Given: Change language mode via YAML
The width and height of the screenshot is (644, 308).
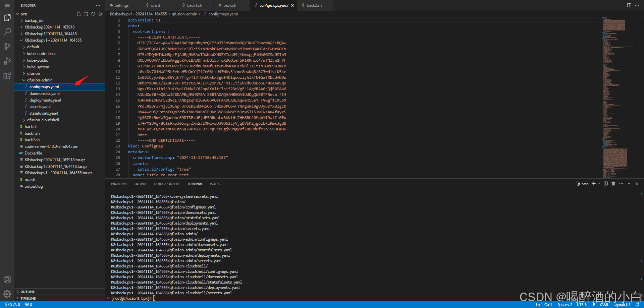Looking at the screenshot, I should click(x=604, y=305).
